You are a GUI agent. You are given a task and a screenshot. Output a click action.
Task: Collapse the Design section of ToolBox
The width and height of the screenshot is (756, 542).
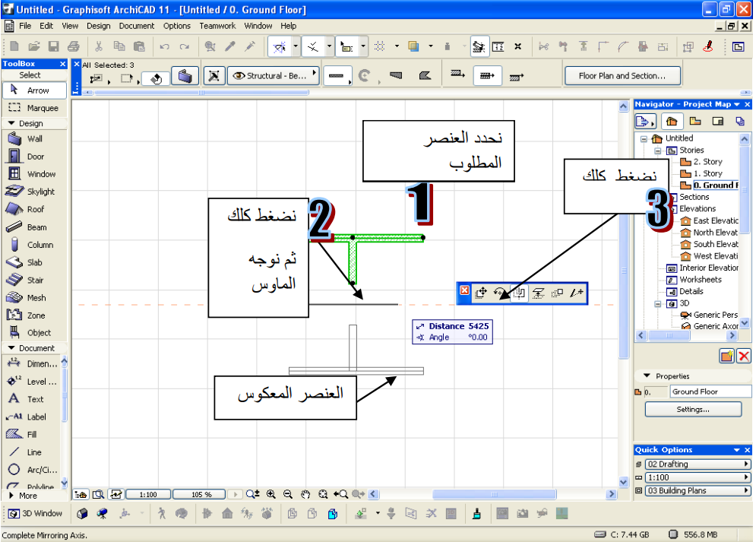tap(12, 123)
